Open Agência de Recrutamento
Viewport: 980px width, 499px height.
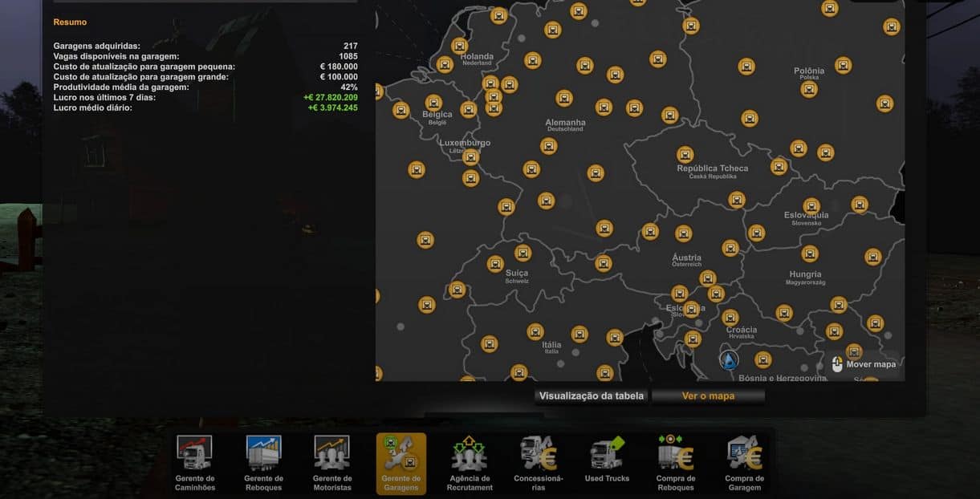pos(470,463)
